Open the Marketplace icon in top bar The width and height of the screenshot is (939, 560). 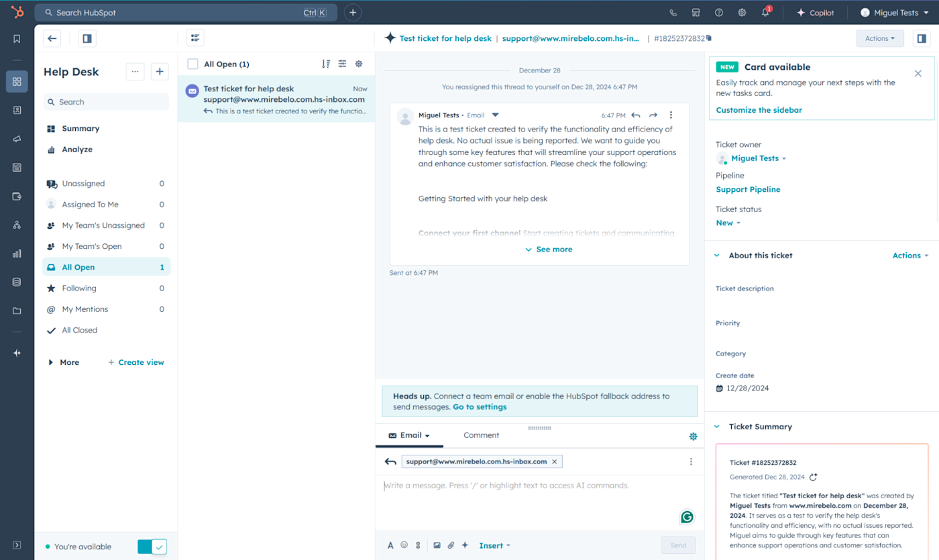(x=696, y=13)
